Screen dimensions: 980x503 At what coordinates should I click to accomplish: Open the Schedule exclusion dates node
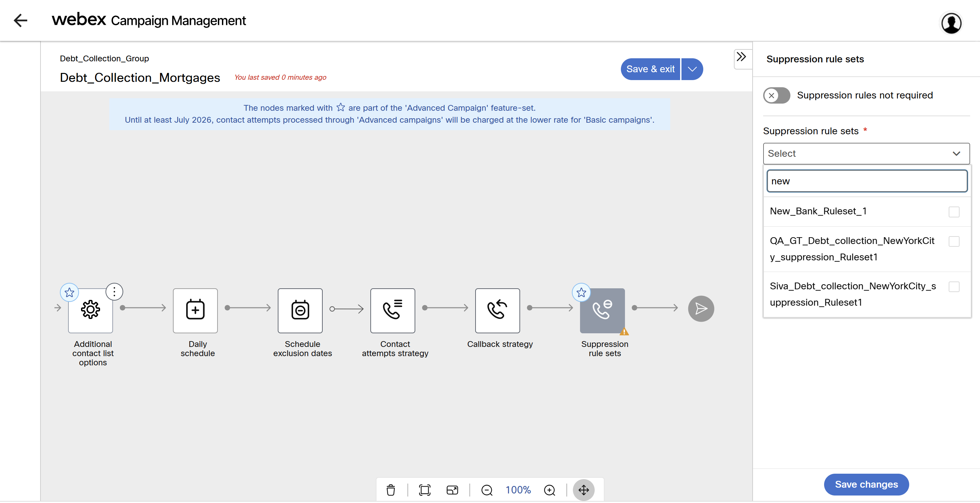point(300,310)
